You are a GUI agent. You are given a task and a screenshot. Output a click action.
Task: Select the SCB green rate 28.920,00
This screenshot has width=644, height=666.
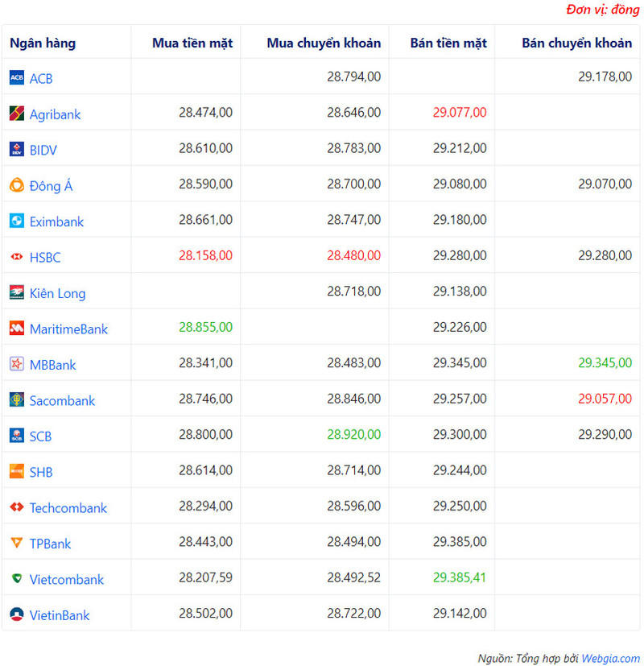pyautogui.click(x=353, y=434)
